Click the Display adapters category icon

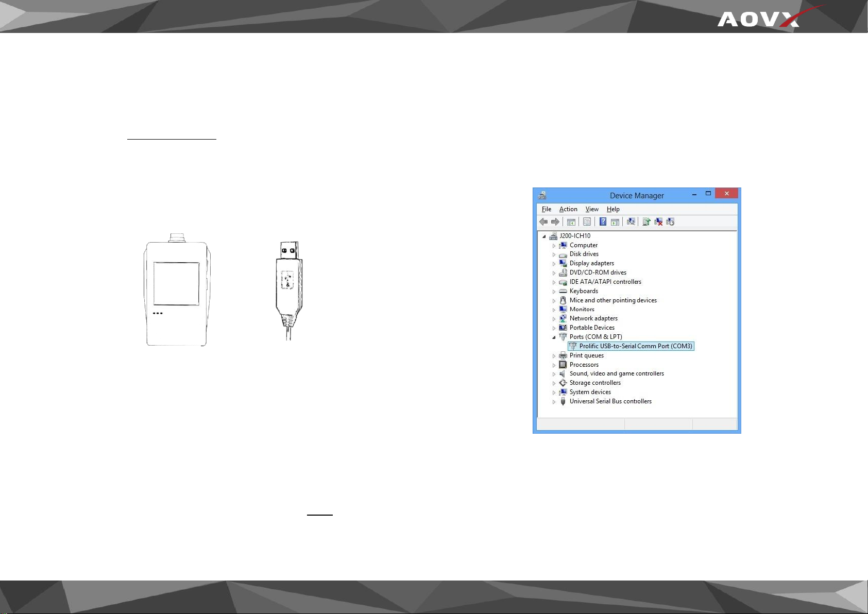coord(563,263)
